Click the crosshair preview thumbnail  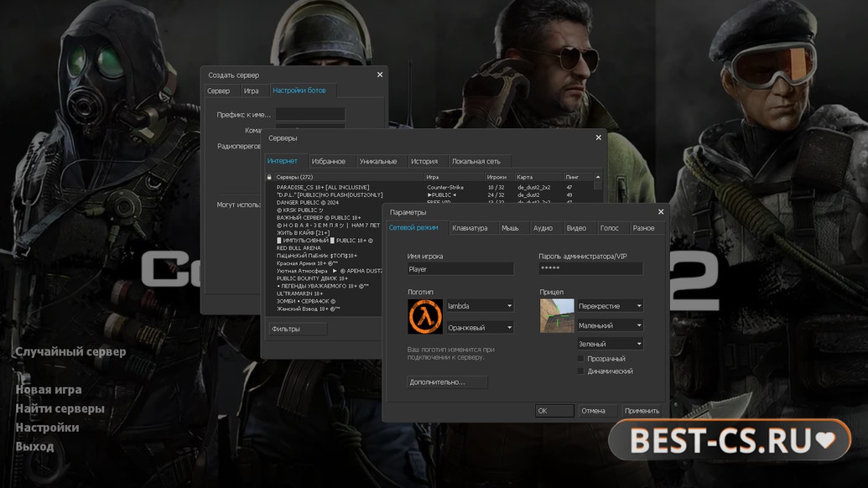(557, 315)
